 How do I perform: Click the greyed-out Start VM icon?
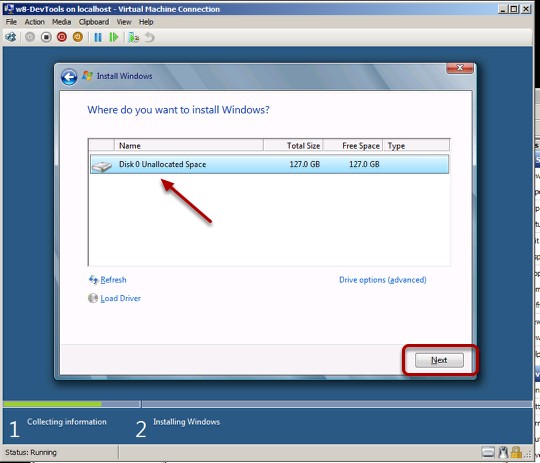[x=30, y=37]
